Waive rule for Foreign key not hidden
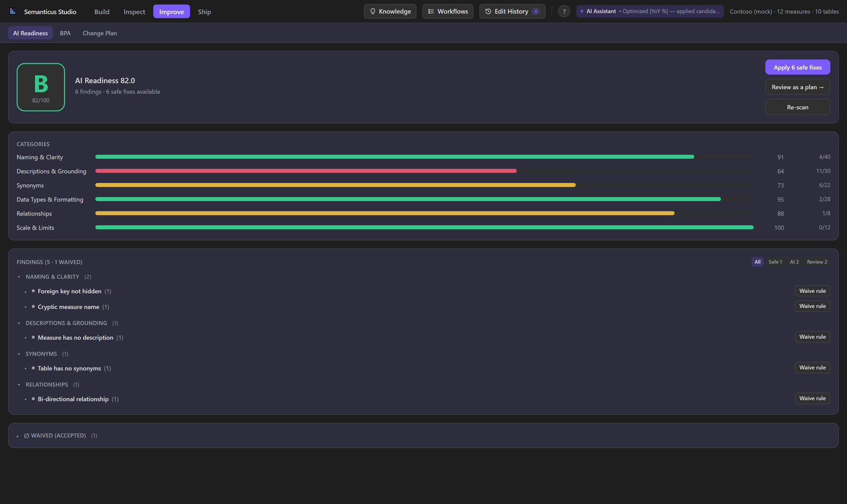This screenshot has width=847, height=504. 812,291
